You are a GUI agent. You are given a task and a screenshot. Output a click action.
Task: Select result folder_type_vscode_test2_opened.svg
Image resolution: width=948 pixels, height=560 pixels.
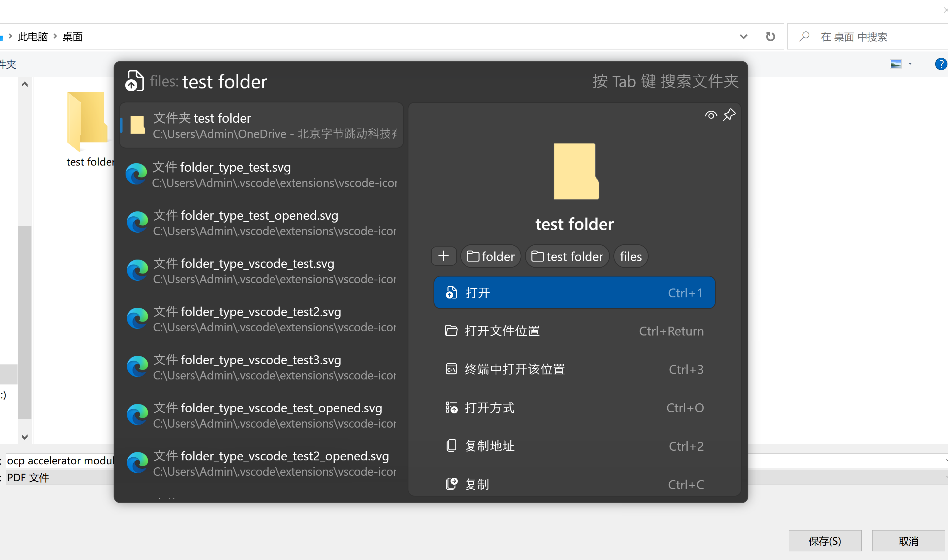(261, 463)
